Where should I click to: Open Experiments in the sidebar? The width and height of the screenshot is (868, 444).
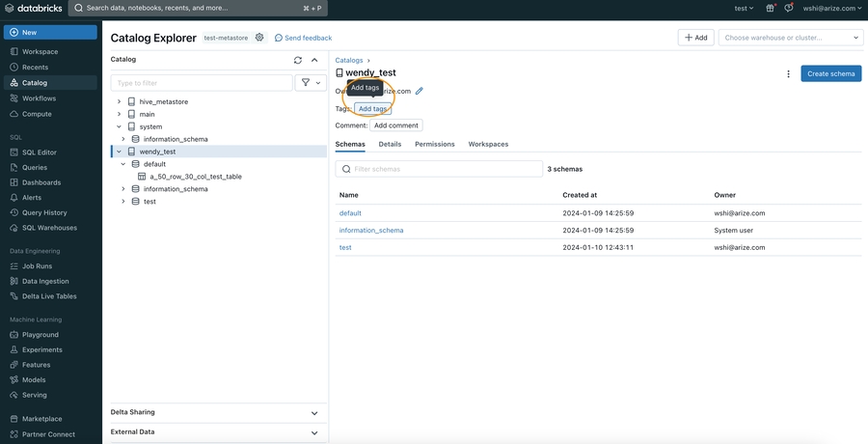(x=42, y=349)
